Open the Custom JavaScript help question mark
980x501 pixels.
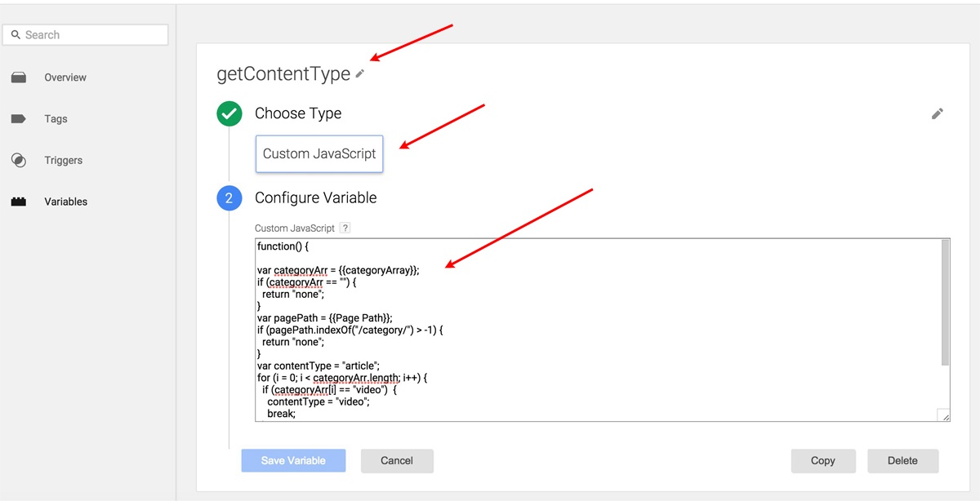tap(345, 228)
